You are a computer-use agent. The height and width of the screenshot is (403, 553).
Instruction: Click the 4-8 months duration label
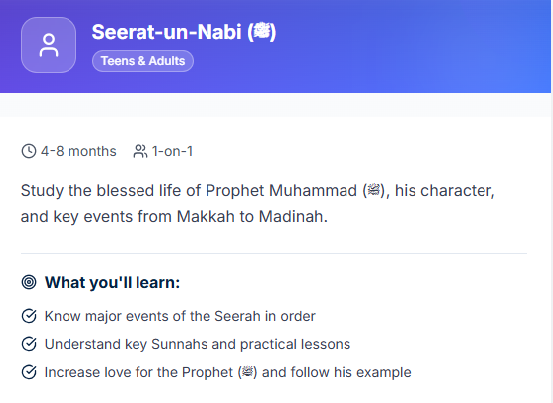click(x=79, y=151)
